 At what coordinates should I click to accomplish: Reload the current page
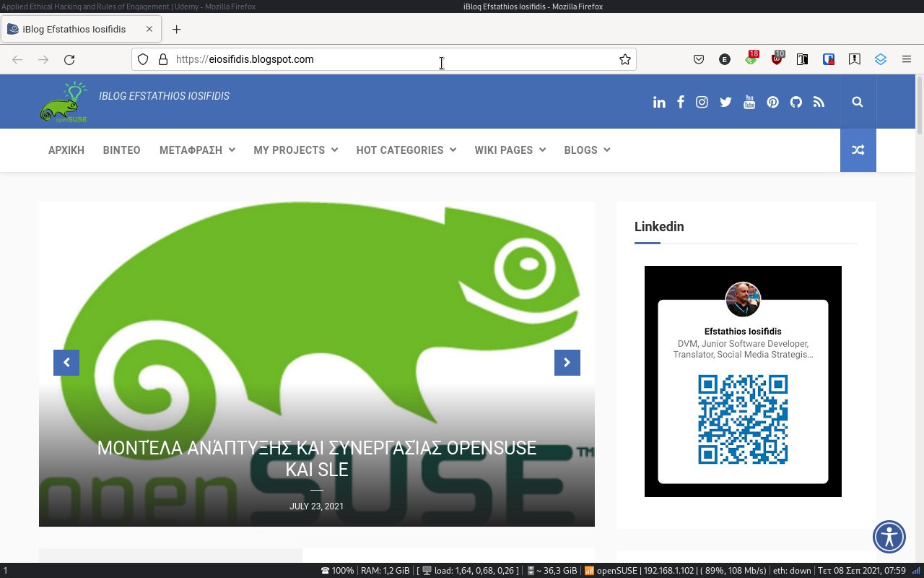(x=69, y=59)
